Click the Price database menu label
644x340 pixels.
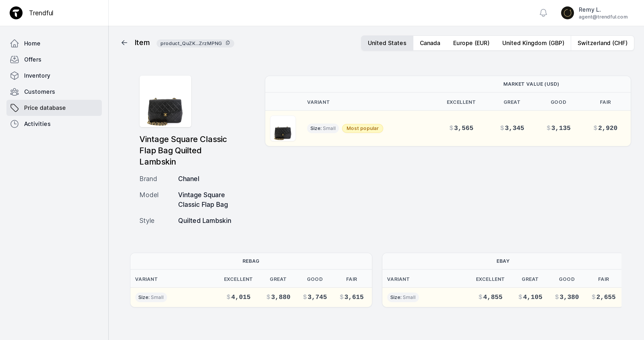(45, 108)
